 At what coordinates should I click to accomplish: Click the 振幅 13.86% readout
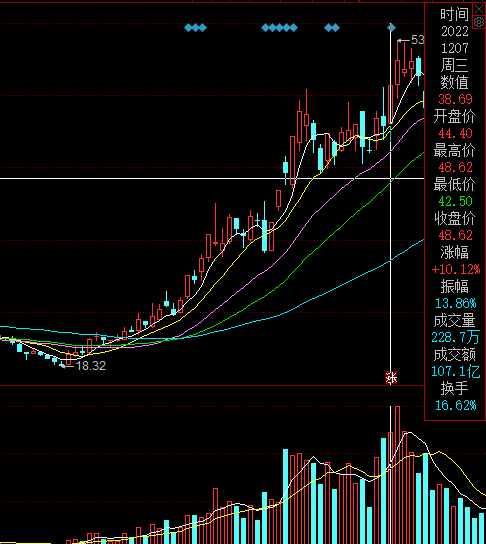456,304
